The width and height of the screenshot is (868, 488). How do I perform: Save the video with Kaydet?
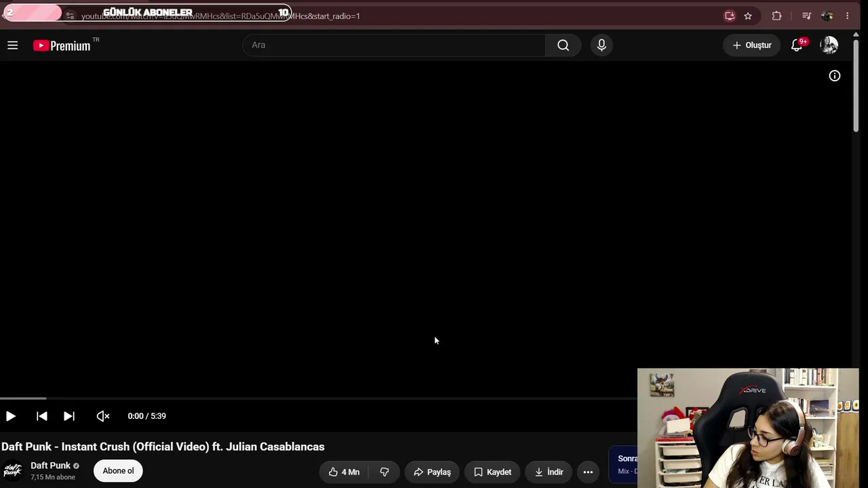pos(492,472)
